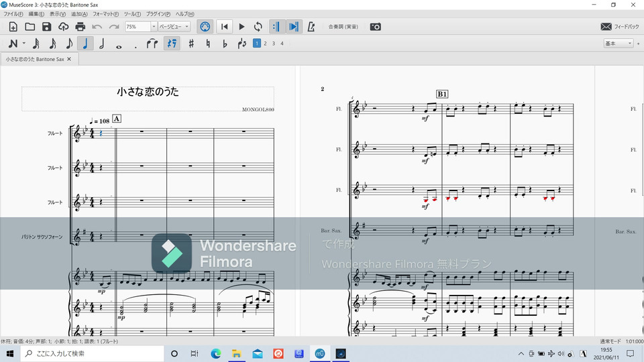Select 16th note duration
This screenshot has width=644, height=362.
tap(52, 44)
